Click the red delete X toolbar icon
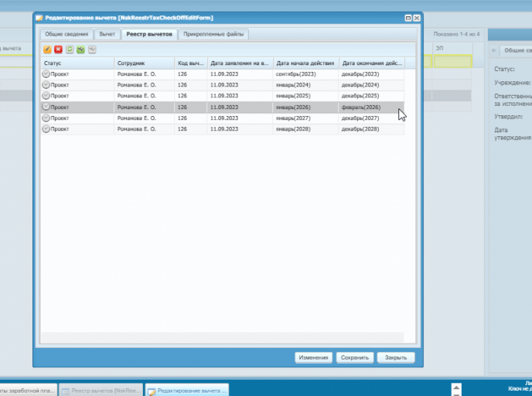 point(58,49)
